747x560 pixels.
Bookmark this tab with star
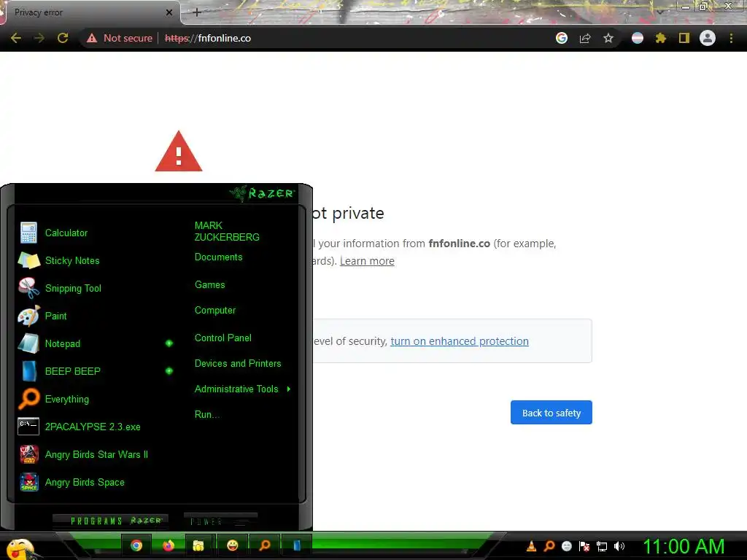tap(608, 38)
